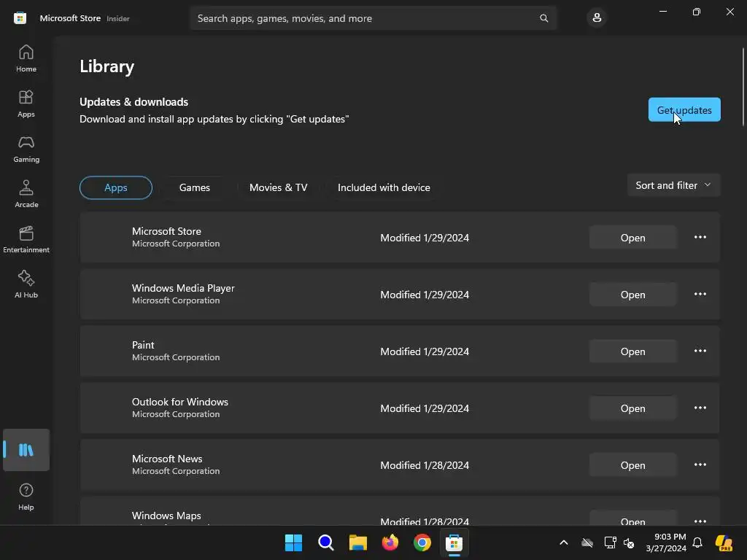Open the Microsoft Store app entry
The height and width of the screenshot is (560, 747).
pyautogui.click(x=632, y=238)
